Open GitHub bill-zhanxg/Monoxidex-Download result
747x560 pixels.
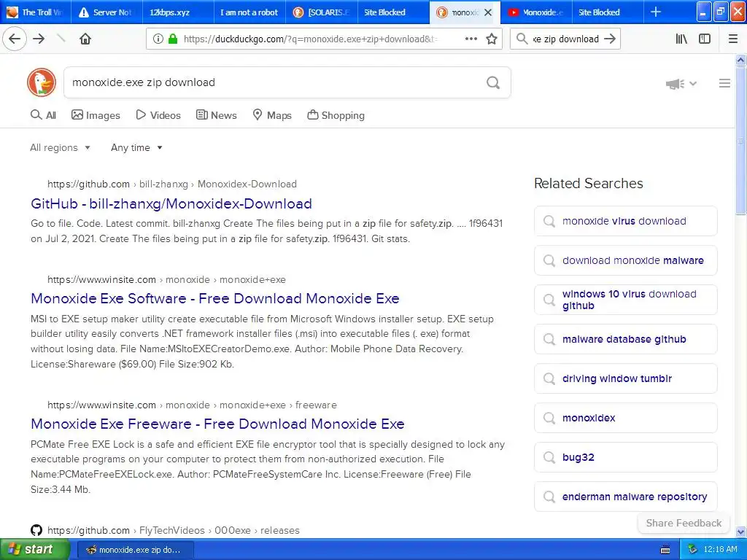pos(171,204)
